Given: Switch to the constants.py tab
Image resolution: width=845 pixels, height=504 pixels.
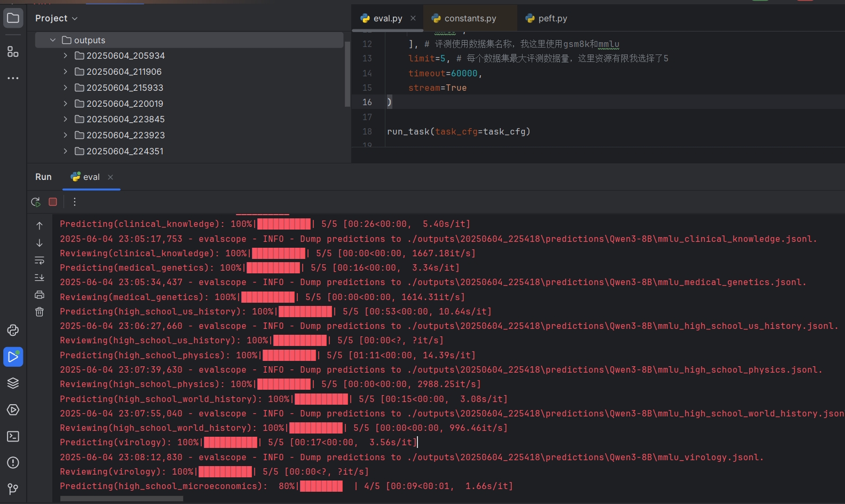Looking at the screenshot, I should [470, 18].
